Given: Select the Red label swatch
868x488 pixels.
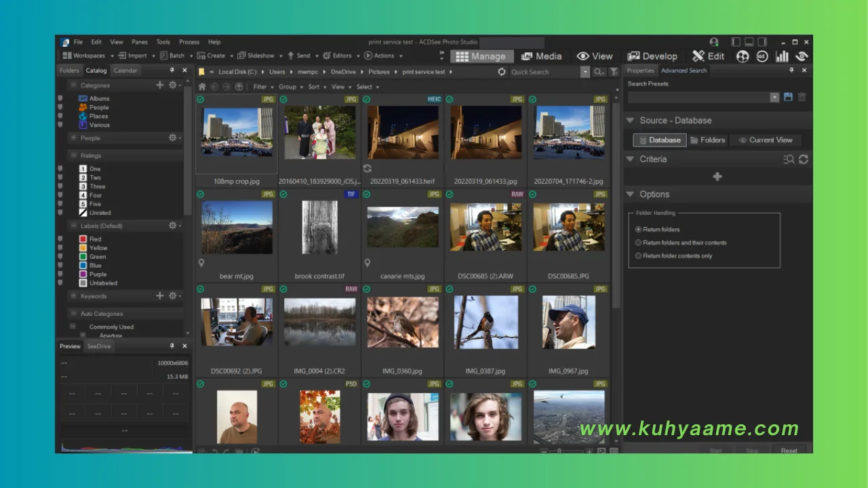Looking at the screenshot, I should tap(83, 239).
